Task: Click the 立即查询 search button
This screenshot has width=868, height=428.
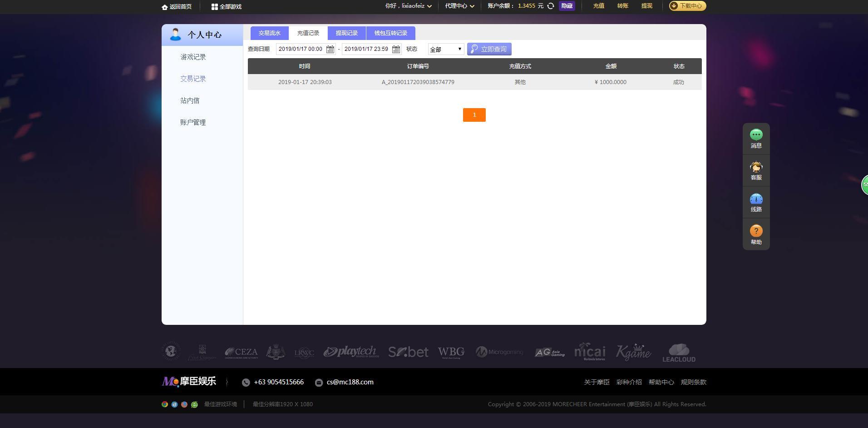Action: 489,49
